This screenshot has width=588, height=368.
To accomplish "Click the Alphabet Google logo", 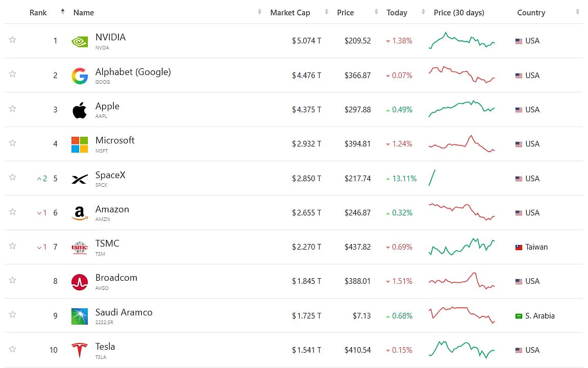I will 80,76.
